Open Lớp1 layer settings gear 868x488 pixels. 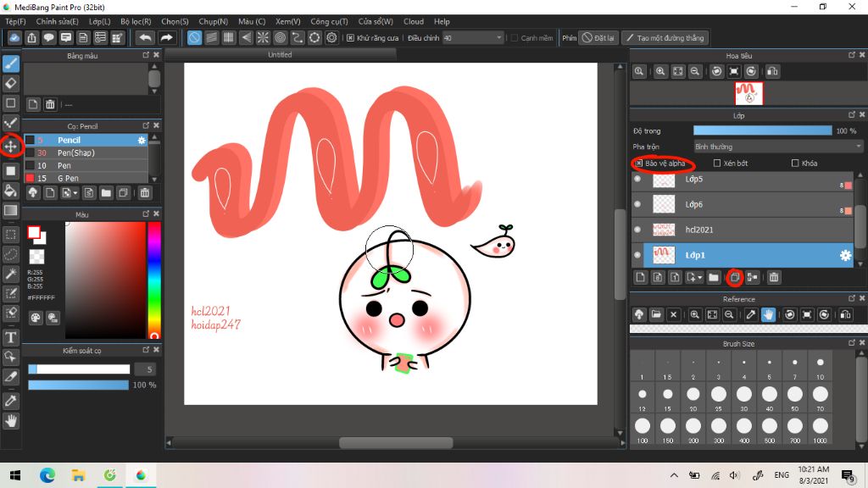[x=845, y=255]
